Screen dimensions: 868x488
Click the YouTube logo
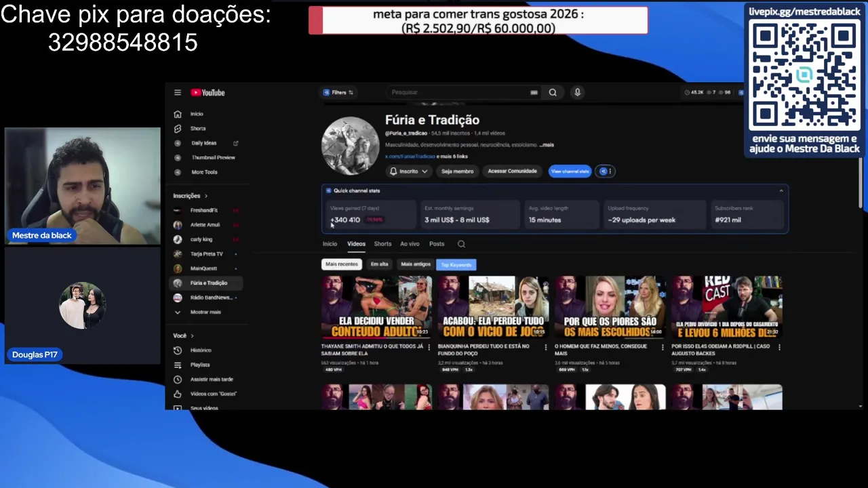(x=208, y=93)
